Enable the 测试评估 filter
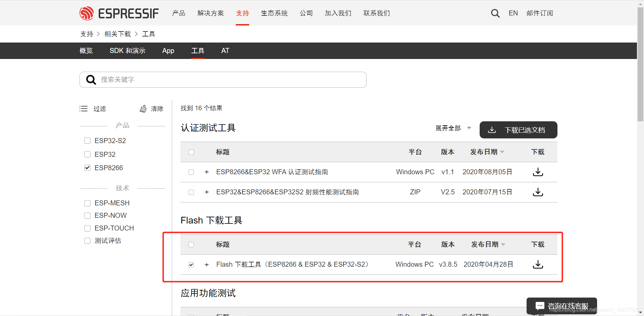The width and height of the screenshot is (644, 316). 88,241
